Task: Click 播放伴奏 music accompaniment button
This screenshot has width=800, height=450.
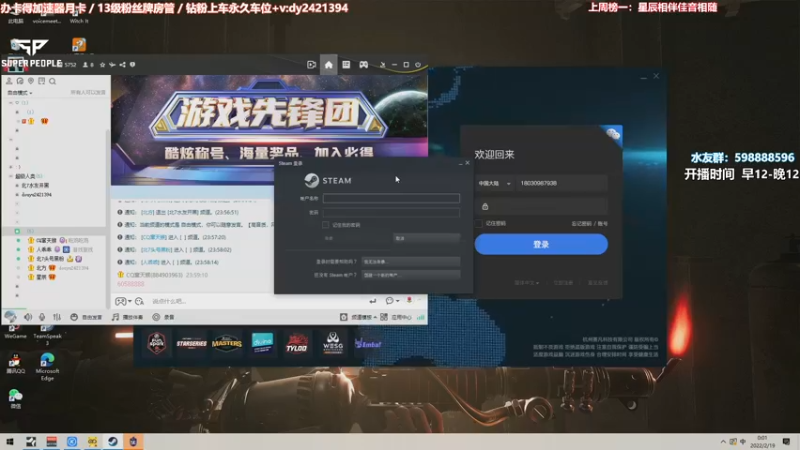Action: tap(128, 317)
